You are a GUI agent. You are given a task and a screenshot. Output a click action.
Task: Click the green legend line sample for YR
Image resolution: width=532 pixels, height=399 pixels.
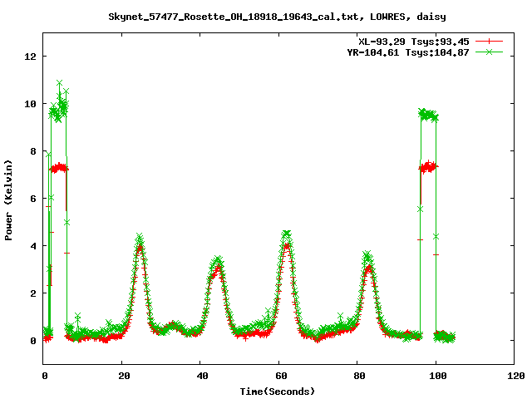point(489,52)
